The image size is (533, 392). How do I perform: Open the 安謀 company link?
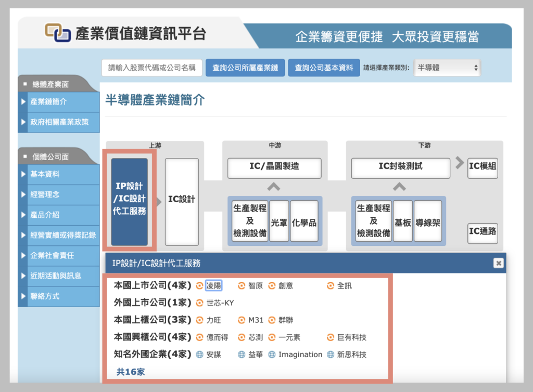coord(214,355)
